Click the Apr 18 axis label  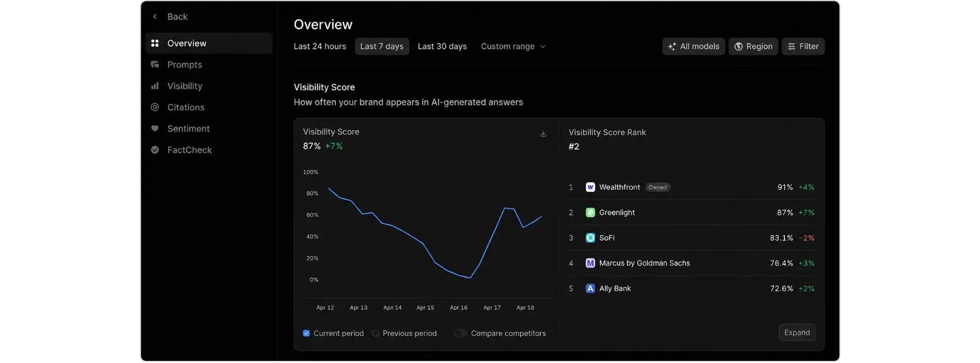525,308
